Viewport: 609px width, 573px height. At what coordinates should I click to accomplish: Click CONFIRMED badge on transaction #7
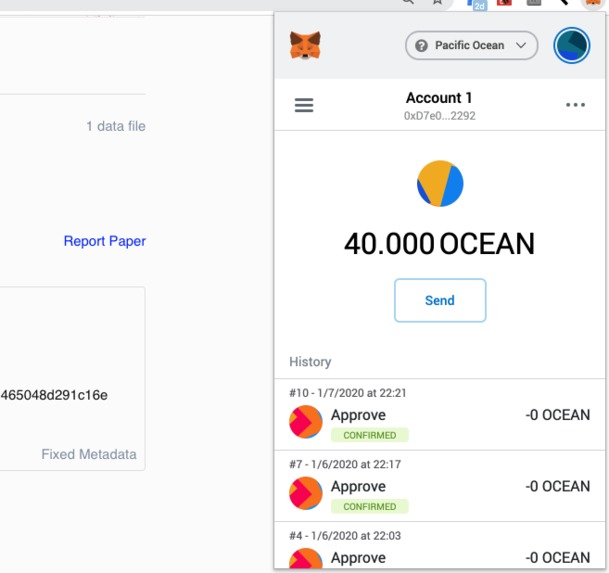370,507
